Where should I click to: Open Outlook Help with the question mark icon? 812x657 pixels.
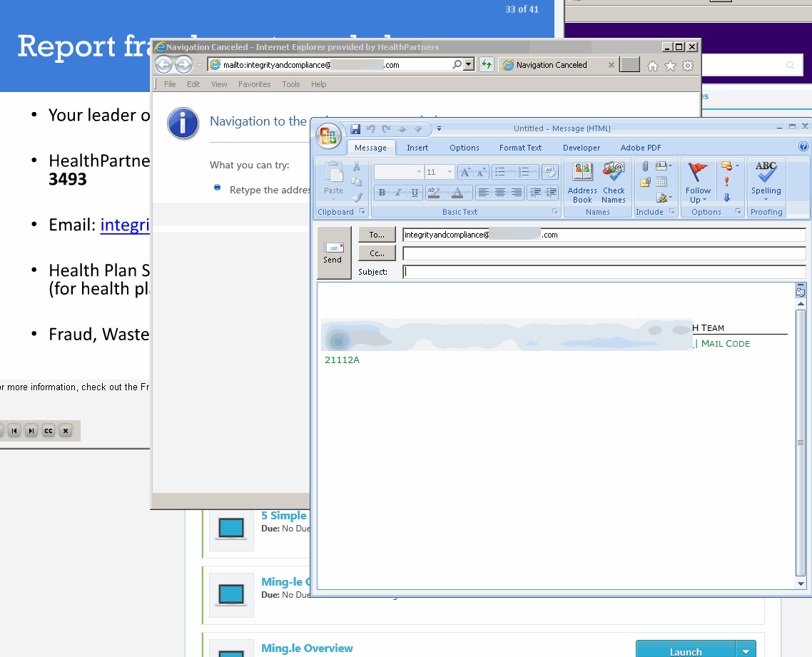tap(803, 146)
